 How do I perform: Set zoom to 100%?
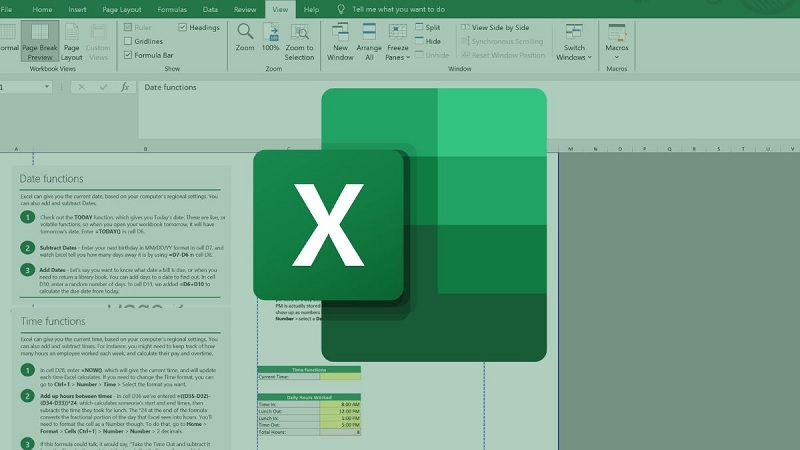point(270,37)
